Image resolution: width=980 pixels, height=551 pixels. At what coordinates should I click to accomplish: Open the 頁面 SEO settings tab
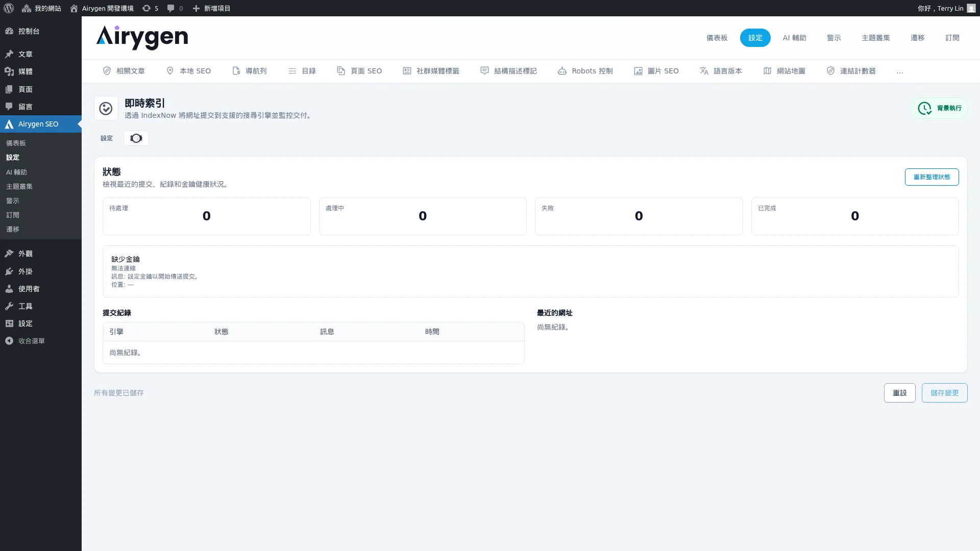tap(359, 71)
